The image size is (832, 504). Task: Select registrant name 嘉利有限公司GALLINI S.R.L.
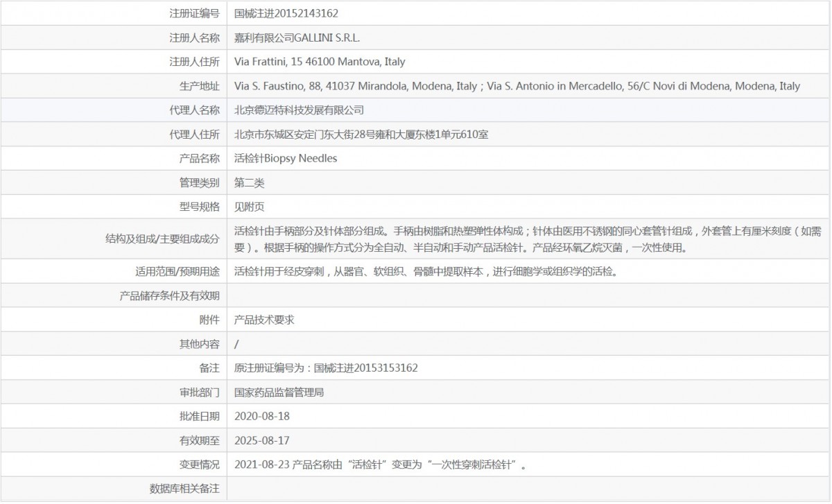pos(297,37)
